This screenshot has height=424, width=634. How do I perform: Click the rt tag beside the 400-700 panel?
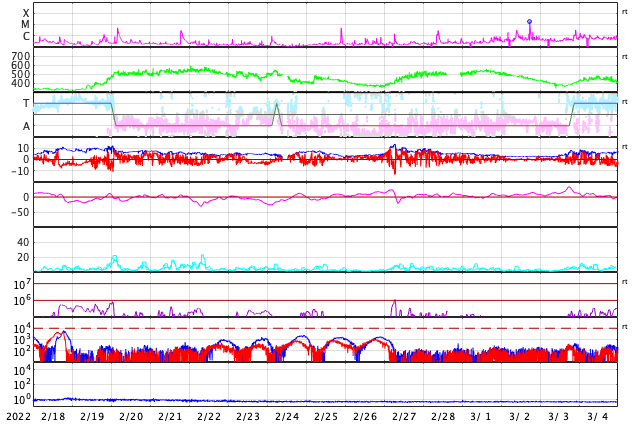(x=624, y=57)
